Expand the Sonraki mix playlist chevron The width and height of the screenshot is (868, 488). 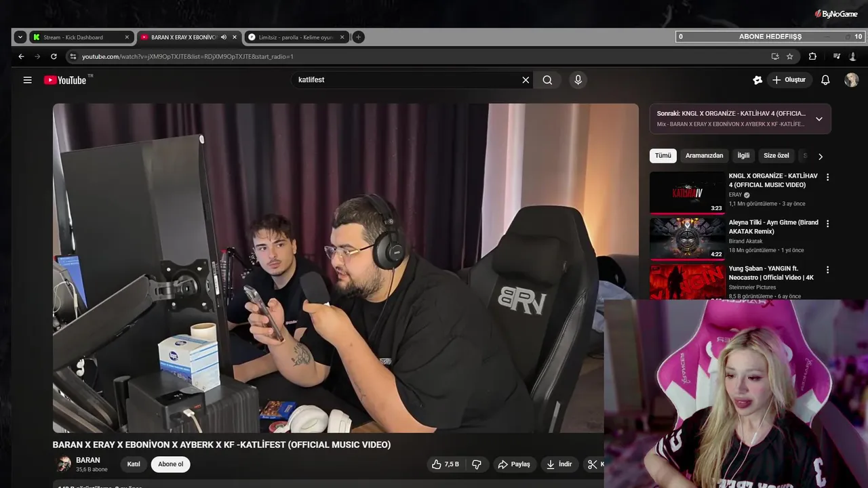(x=818, y=119)
